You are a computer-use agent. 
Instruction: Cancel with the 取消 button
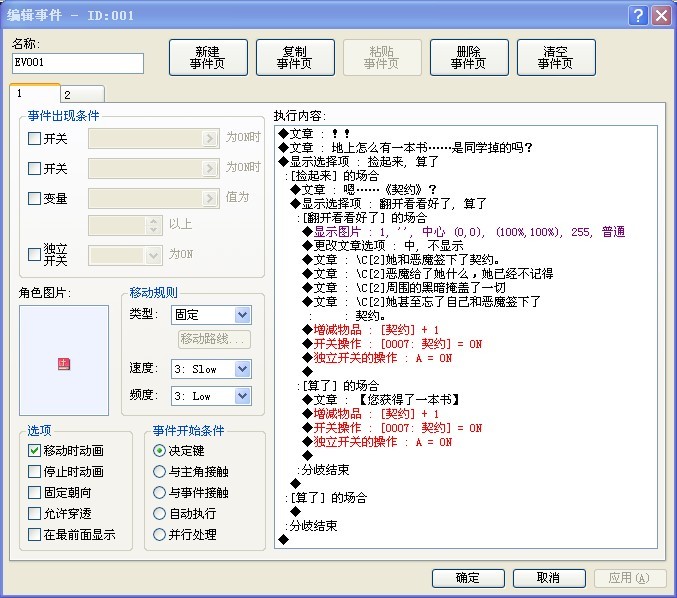click(549, 578)
